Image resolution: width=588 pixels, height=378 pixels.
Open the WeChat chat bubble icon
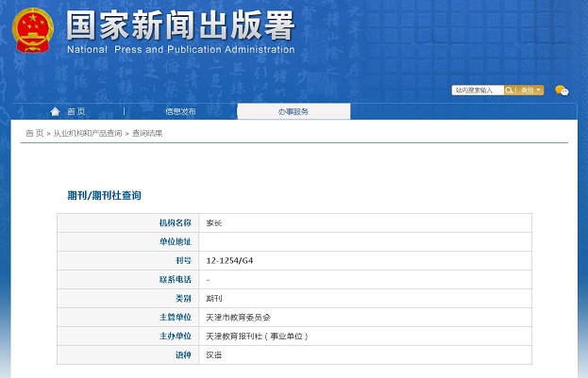click(x=562, y=90)
